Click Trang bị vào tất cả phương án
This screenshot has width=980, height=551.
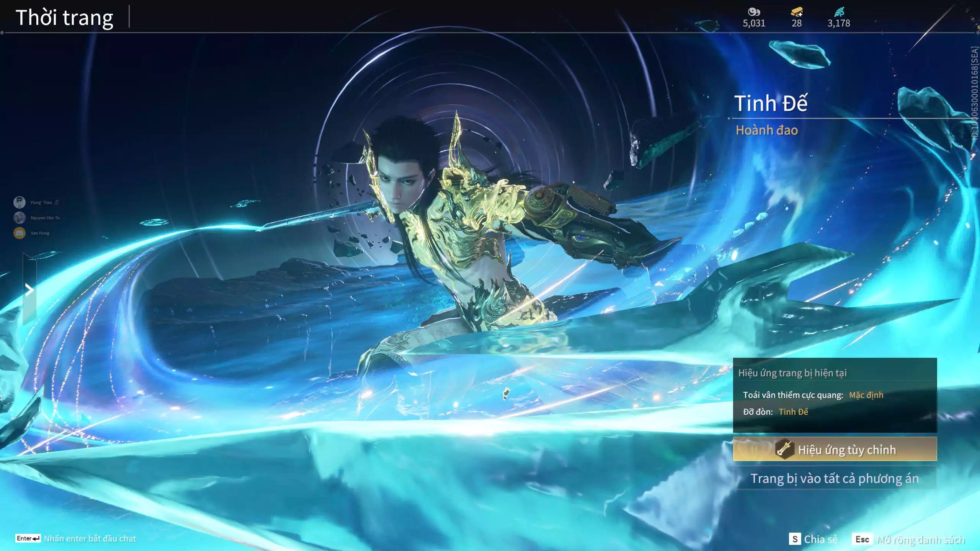[x=835, y=478]
